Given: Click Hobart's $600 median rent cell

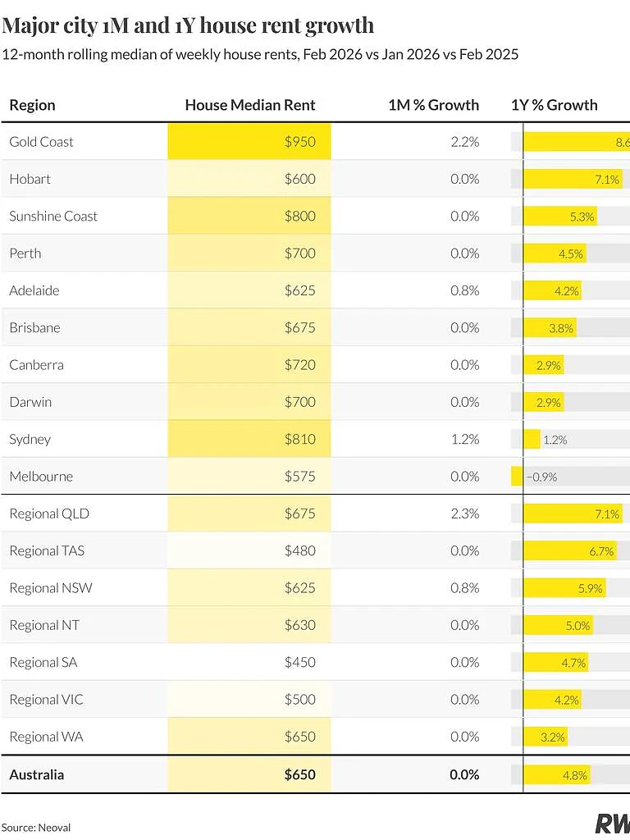Looking at the screenshot, I should click(249, 179).
